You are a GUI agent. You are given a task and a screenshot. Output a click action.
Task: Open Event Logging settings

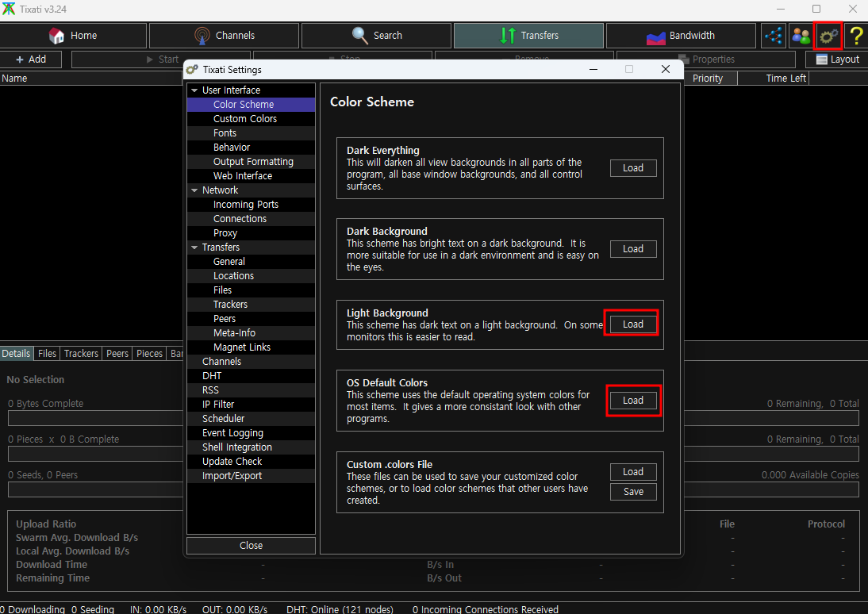pyautogui.click(x=251, y=433)
